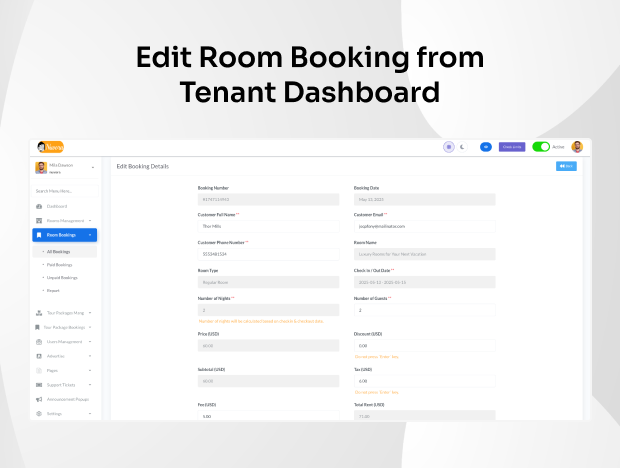The image size is (620, 468).
Task: Expand the Users Management arrow
Action: pos(90,342)
